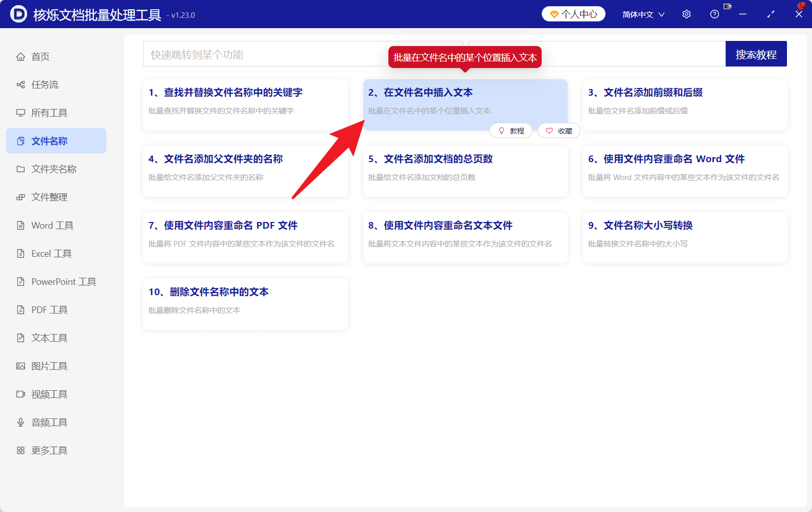Select 图片工具 in the sidebar
The height and width of the screenshot is (512, 812).
pos(56,366)
